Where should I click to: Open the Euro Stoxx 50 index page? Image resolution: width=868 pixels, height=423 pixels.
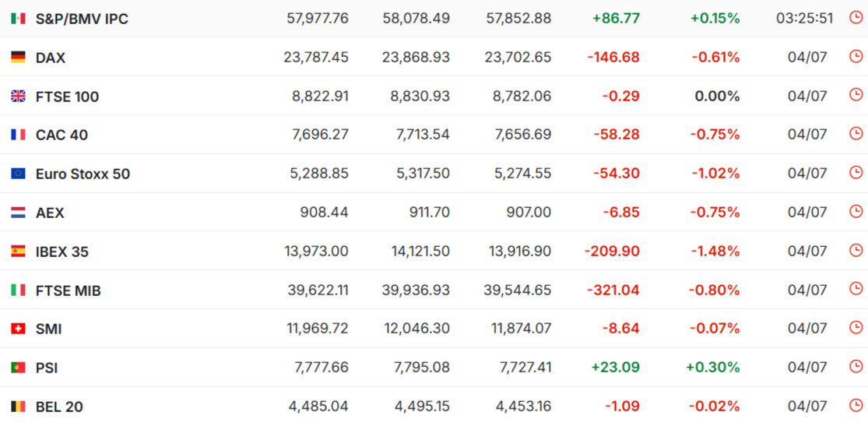click(83, 174)
